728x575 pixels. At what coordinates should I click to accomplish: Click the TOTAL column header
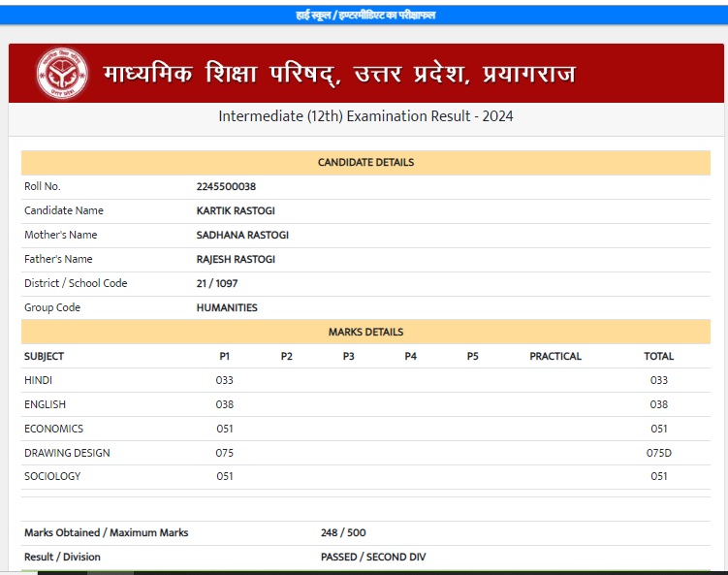658,356
